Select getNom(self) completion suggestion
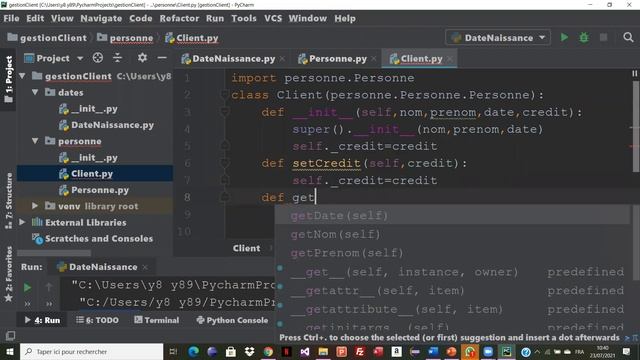Viewport: 640px width, 360px height. click(452, 234)
